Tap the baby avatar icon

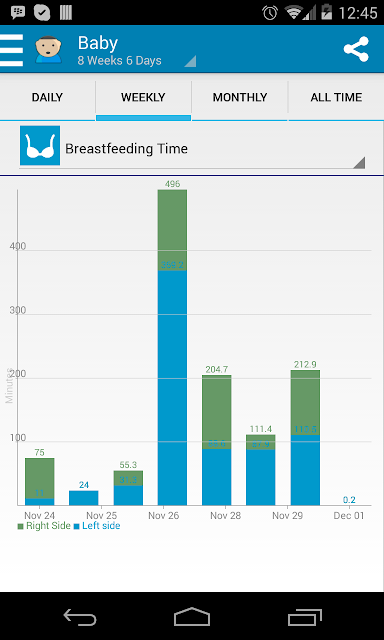coord(48,50)
